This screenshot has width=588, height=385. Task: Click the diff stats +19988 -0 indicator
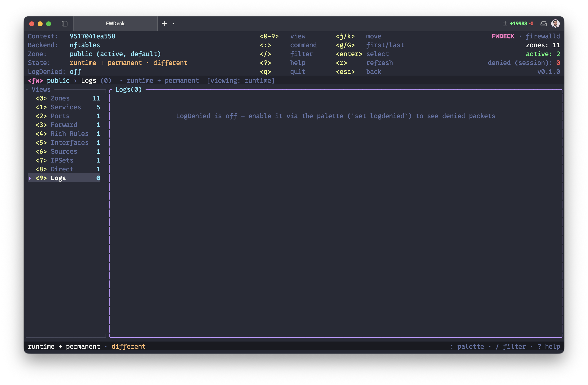coord(518,24)
